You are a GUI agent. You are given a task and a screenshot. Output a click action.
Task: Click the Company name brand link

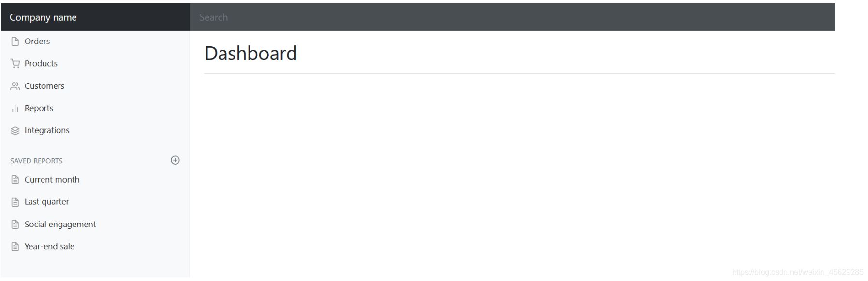point(43,17)
